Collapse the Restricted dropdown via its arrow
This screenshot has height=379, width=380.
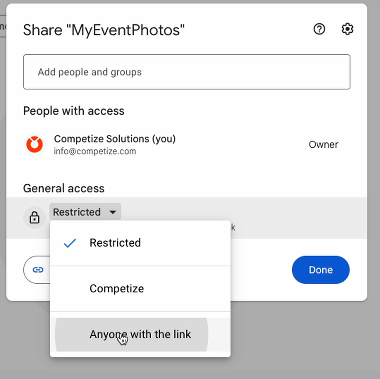pos(113,212)
